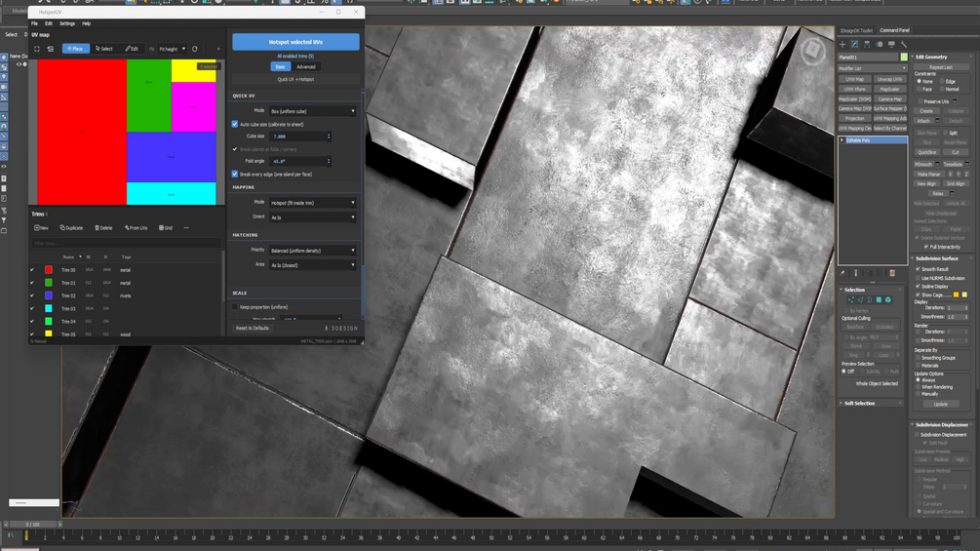Viewport: 980px width, 551px height.
Task: Click the refresh icon next to Fit height
Action: click(195, 49)
